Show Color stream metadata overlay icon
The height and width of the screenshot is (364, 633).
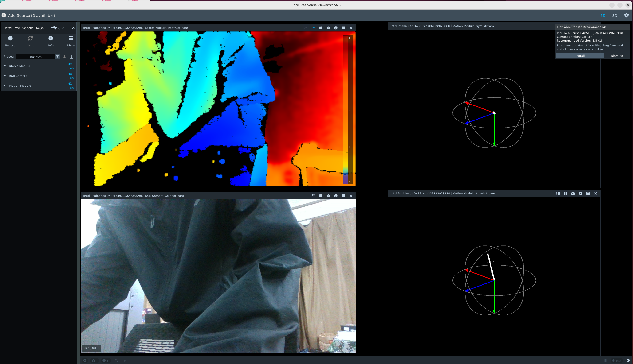[x=313, y=196]
